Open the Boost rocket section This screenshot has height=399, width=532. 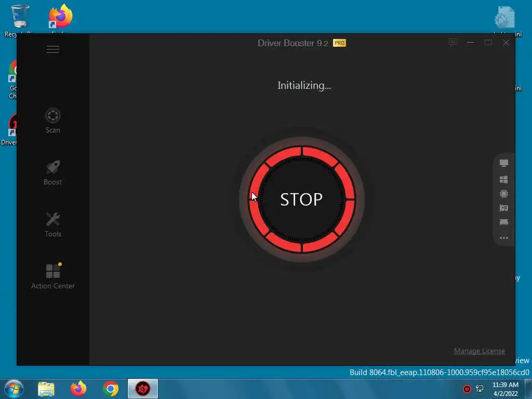coord(52,172)
